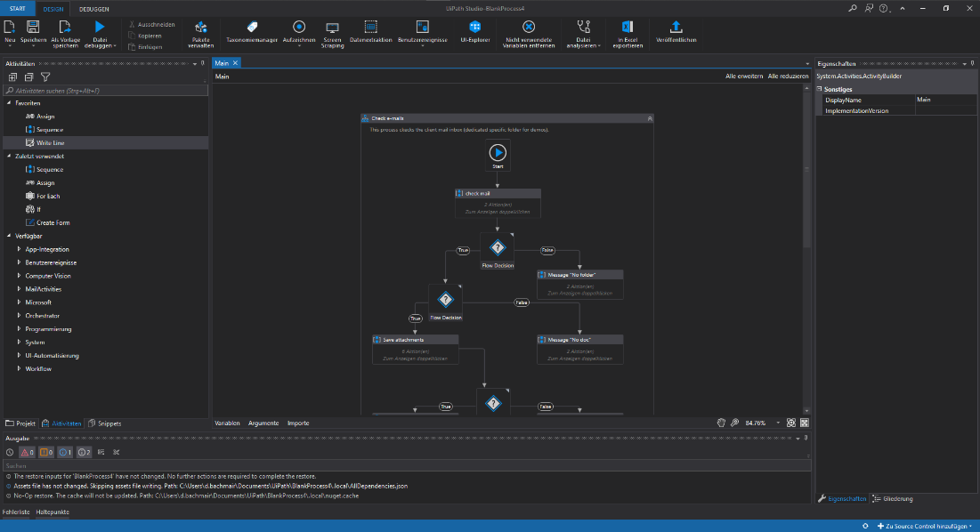Open the zoom percentage dropdown
980x532 pixels.
click(778, 423)
